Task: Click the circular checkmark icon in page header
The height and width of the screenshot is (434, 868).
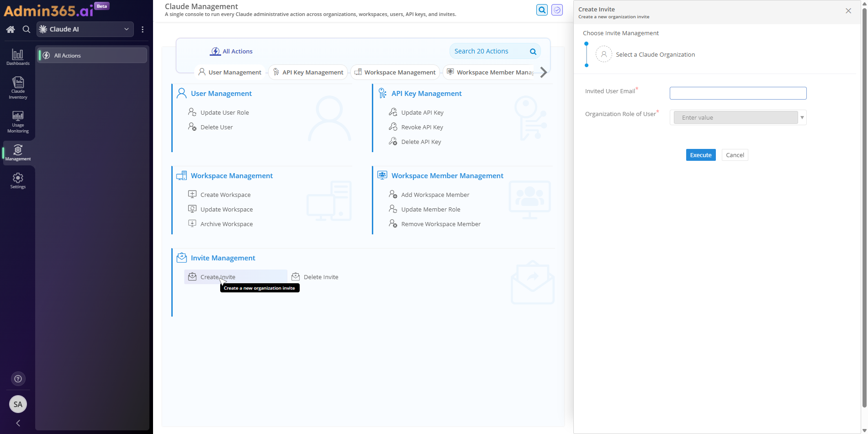Action: tap(557, 10)
